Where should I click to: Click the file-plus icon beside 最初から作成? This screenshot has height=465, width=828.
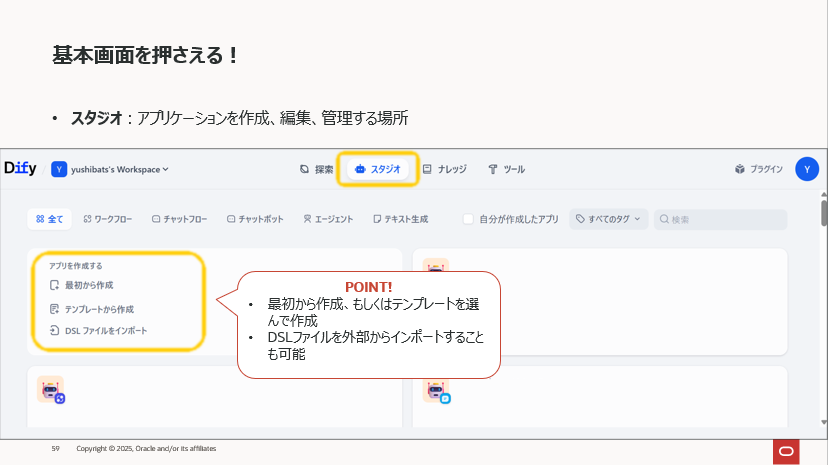pyautogui.click(x=54, y=286)
